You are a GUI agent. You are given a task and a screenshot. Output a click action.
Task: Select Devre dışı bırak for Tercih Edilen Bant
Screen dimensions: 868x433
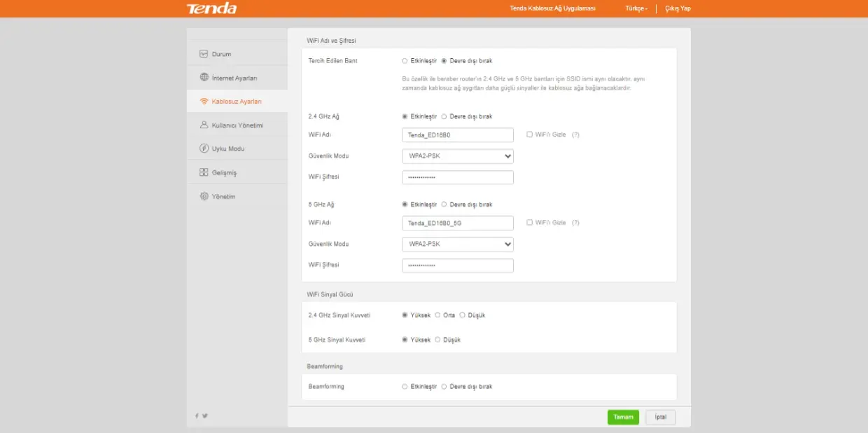444,61
